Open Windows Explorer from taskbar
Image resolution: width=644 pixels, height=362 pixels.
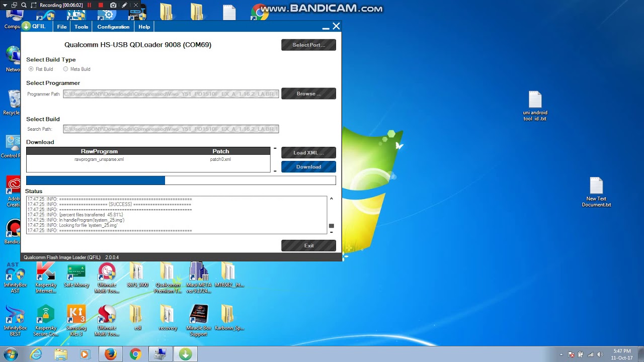[61, 354]
